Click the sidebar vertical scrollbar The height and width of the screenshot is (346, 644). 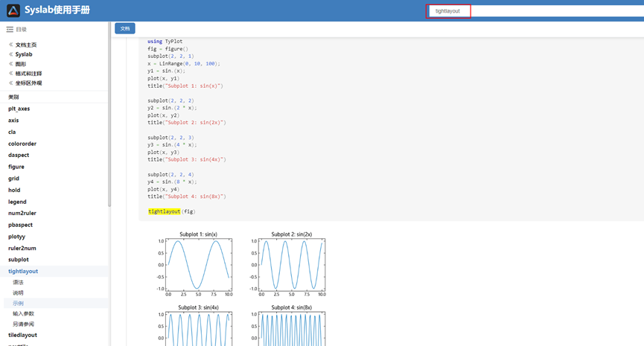[109, 115]
